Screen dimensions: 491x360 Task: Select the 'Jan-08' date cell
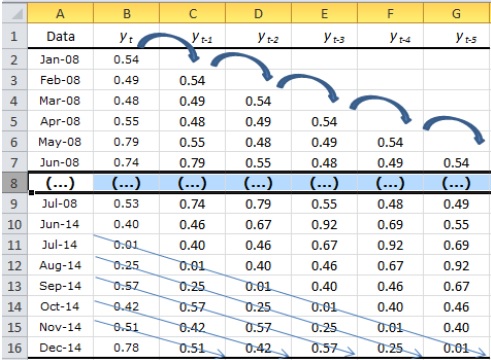click(x=60, y=60)
